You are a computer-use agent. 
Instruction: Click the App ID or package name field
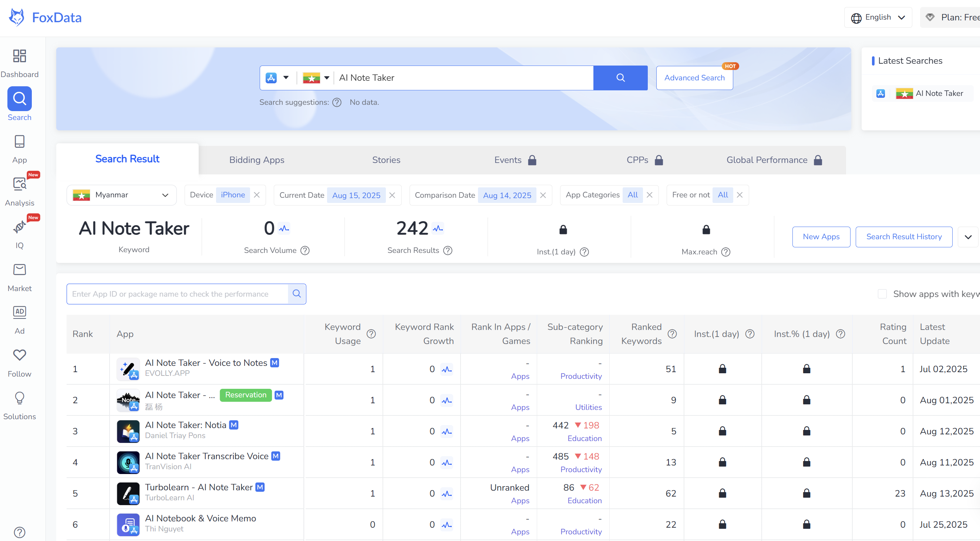coord(177,294)
